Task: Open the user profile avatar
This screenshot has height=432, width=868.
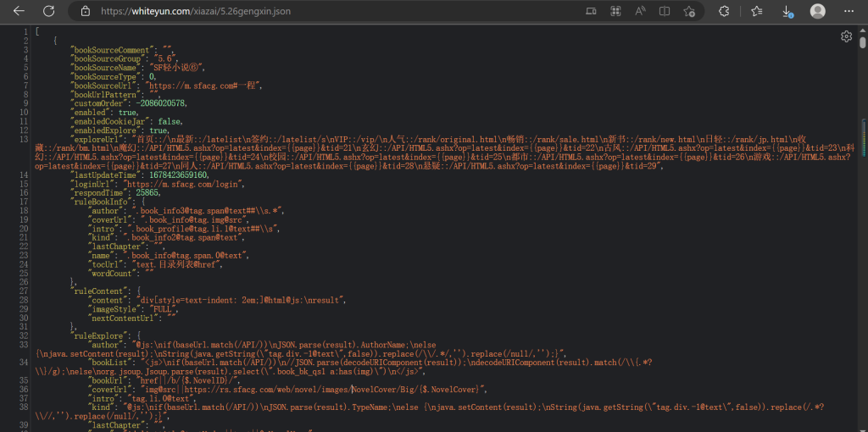Action: click(817, 11)
